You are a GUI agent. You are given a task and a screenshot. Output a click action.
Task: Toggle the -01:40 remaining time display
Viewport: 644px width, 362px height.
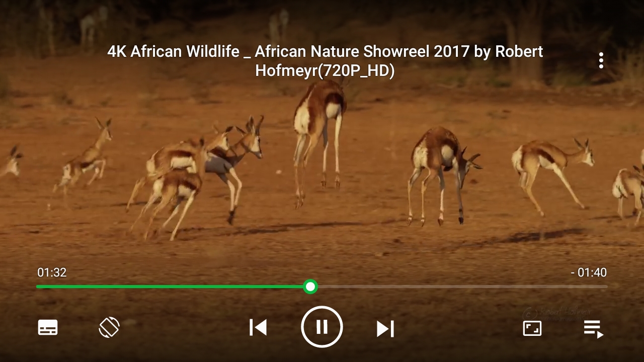pyautogui.click(x=589, y=273)
